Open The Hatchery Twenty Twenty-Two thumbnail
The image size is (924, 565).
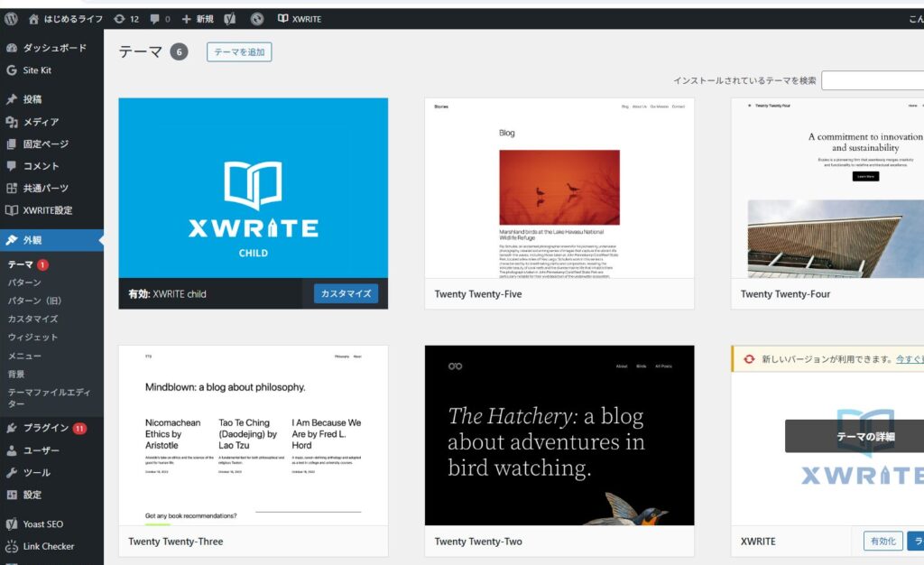[x=559, y=435]
